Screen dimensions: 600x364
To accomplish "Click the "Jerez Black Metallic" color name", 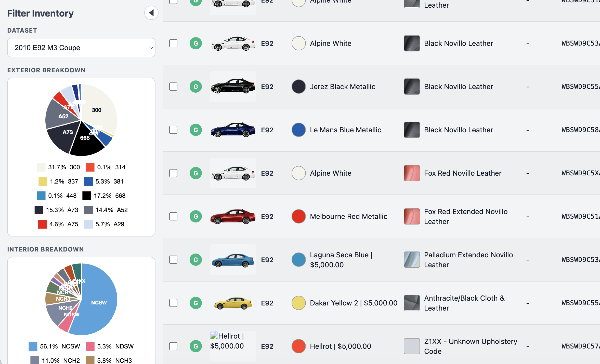I will [x=343, y=87].
